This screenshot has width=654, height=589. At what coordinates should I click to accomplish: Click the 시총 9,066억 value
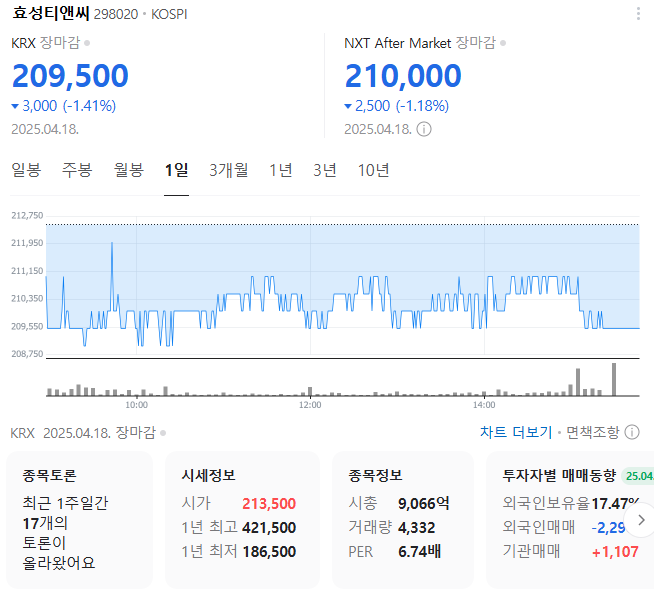click(424, 503)
